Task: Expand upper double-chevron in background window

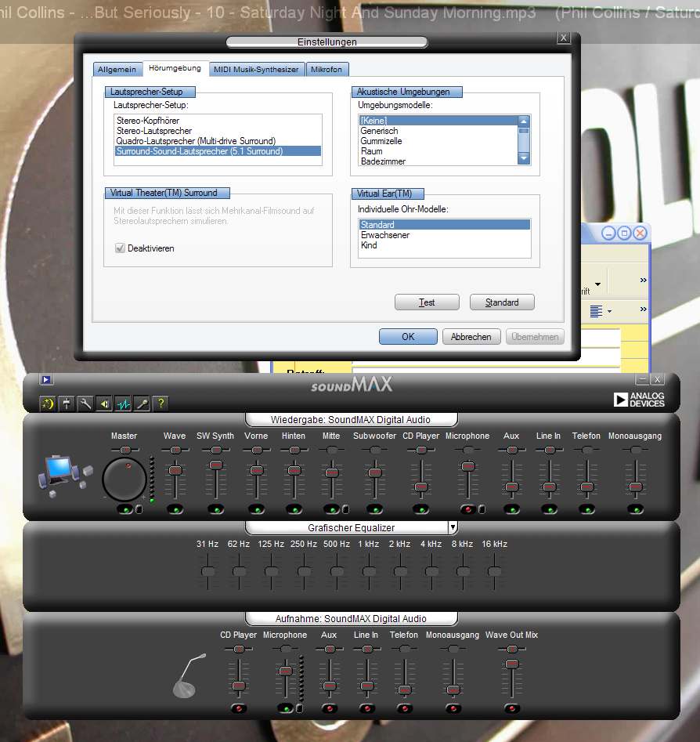Action: (x=644, y=281)
